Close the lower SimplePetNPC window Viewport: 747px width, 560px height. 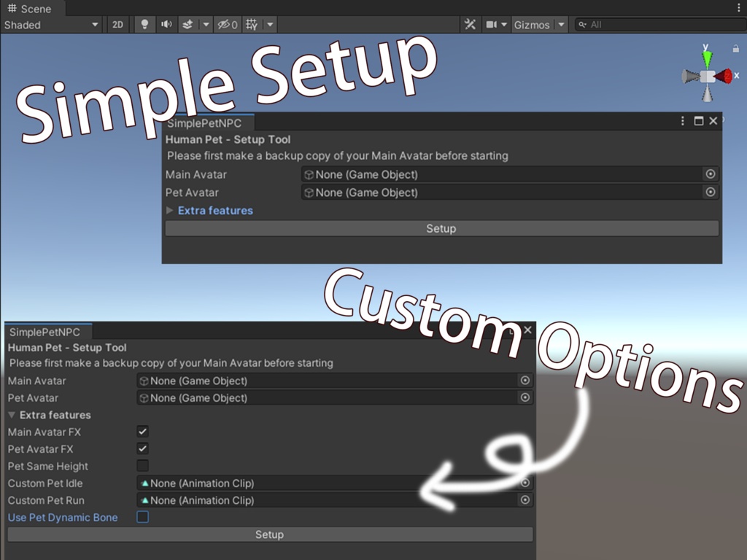(528, 330)
